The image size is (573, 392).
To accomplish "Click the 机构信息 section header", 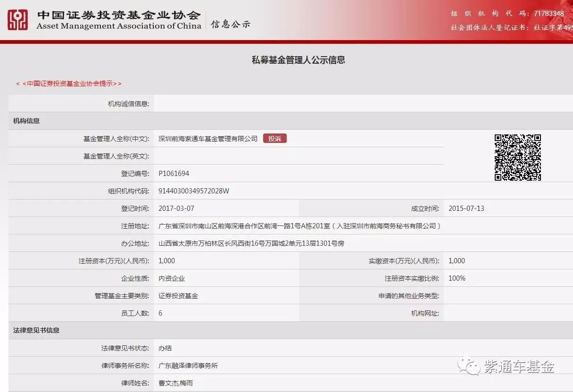I will 26,121.
